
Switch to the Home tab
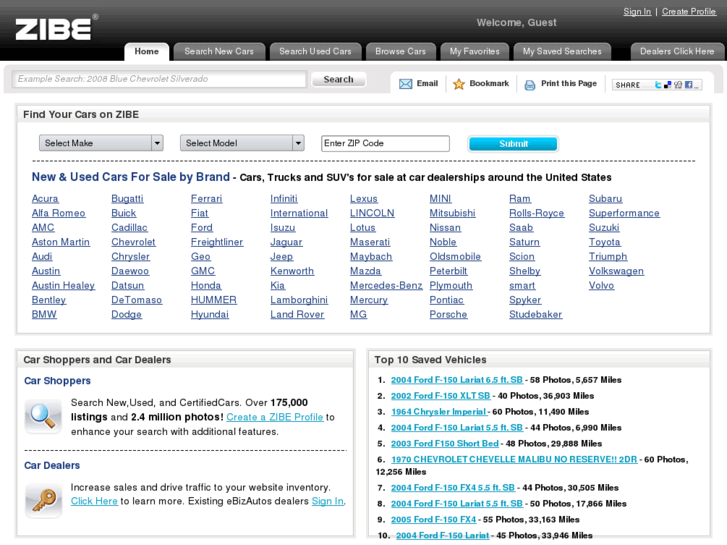tap(147, 51)
